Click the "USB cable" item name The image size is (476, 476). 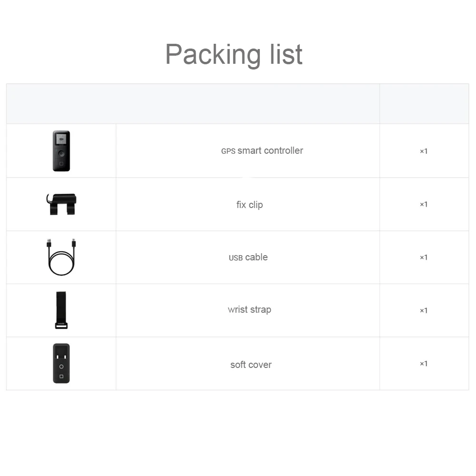248,258
